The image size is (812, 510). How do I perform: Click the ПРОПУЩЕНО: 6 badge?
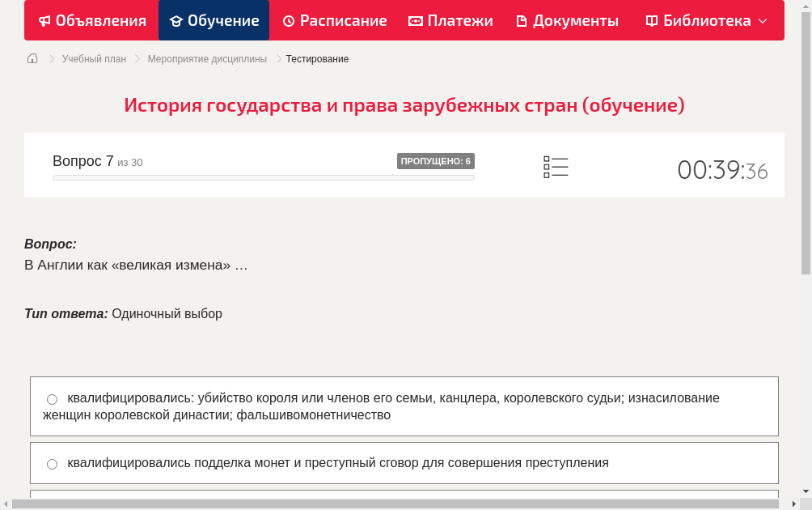point(435,161)
